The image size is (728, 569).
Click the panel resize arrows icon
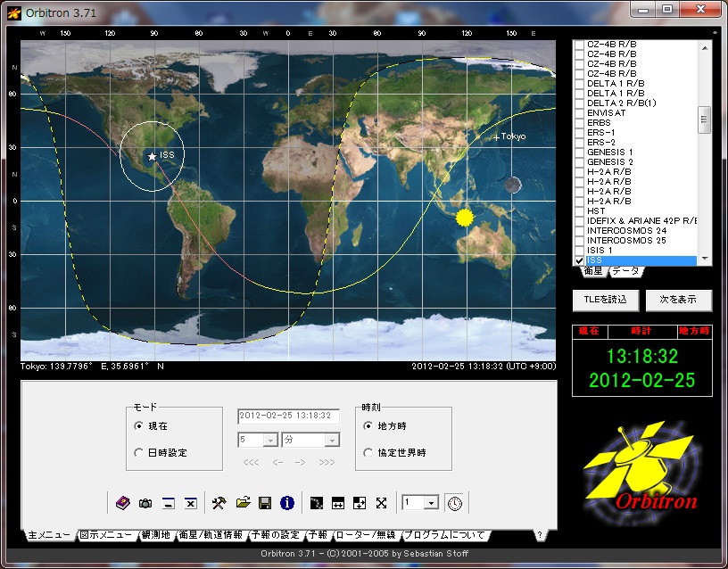click(x=360, y=503)
